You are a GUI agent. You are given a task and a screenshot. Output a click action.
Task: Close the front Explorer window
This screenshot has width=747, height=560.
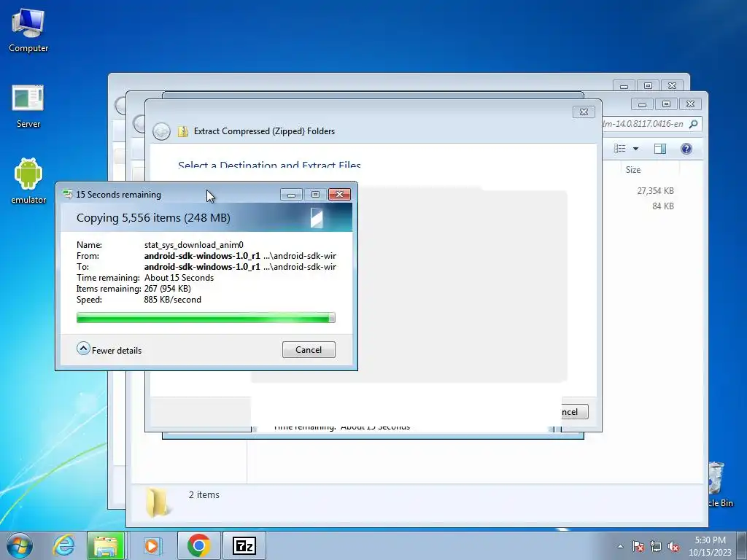690,104
